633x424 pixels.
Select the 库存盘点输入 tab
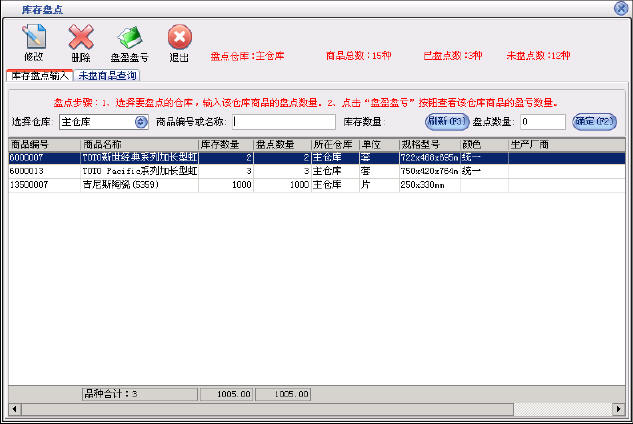[x=40, y=76]
